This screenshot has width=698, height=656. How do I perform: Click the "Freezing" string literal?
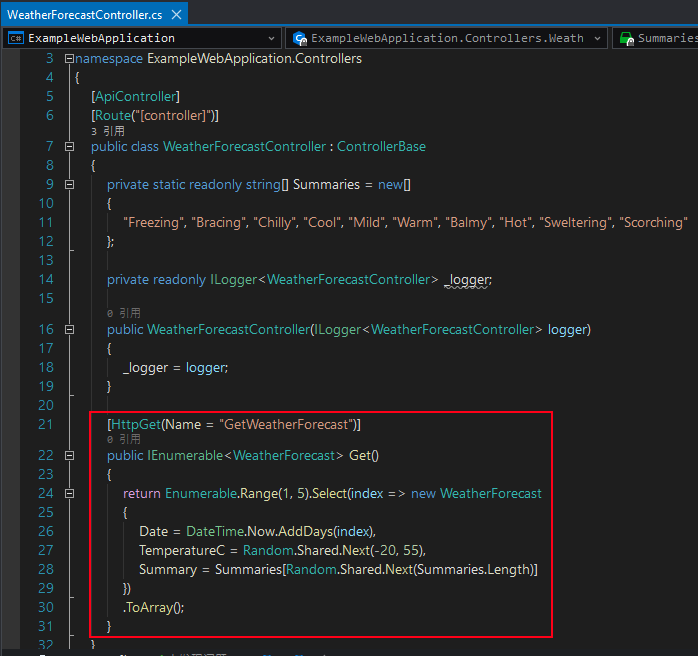(x=153, y=223)
